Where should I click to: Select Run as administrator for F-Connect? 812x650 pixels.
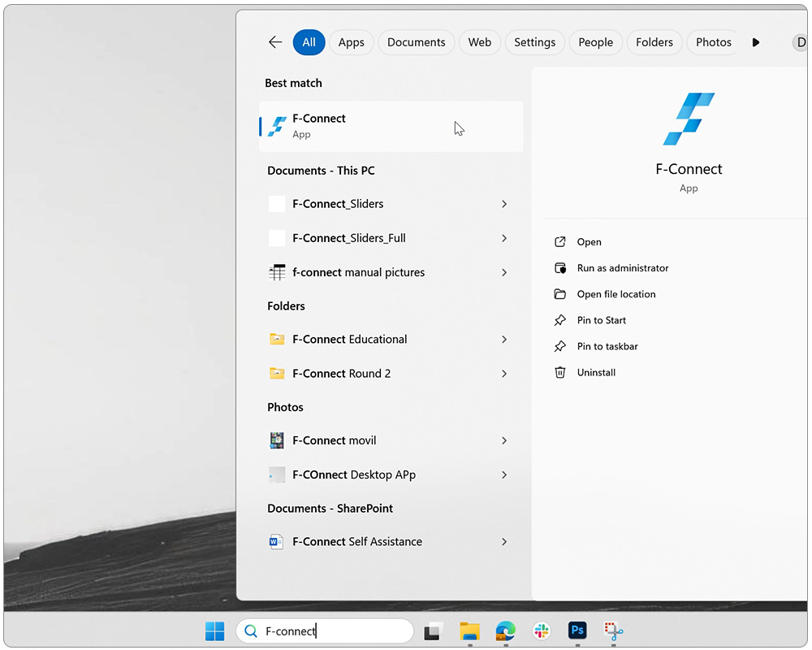pyautogui.click(x=623, y=267)
